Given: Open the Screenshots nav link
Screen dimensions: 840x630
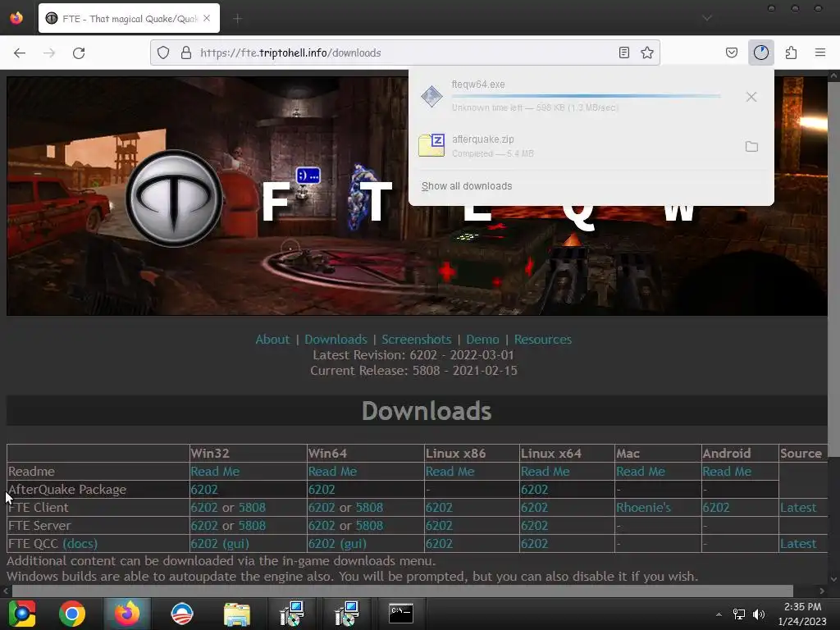Looking at the screenshot, I should pos(416,339).
